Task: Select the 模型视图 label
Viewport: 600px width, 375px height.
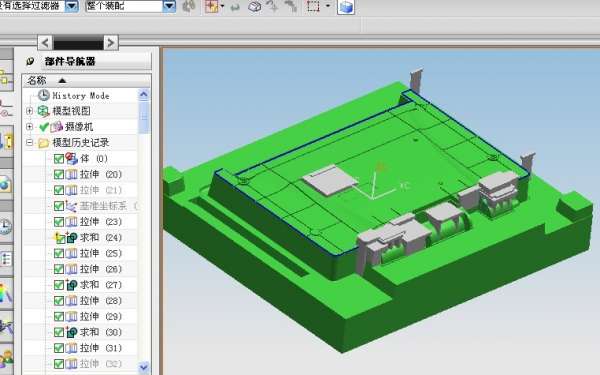Action: [71, 111]
